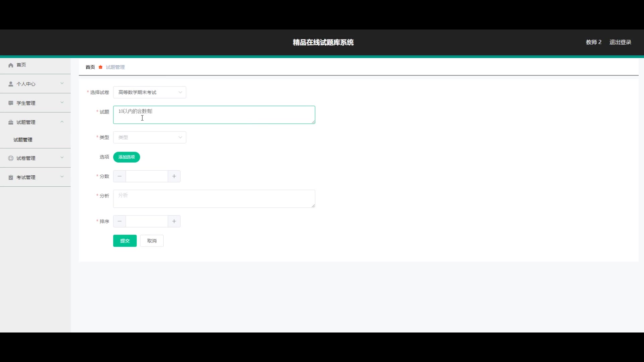The width and height of the screenshot is (644, 362).
Task: Open the 类型 dropdown
Action: pos(150,137)
